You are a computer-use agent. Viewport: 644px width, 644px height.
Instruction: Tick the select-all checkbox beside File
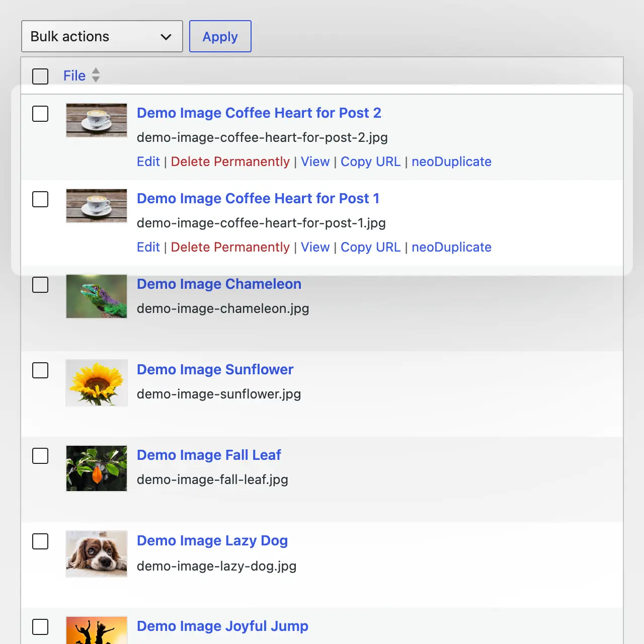coord(40,76)
